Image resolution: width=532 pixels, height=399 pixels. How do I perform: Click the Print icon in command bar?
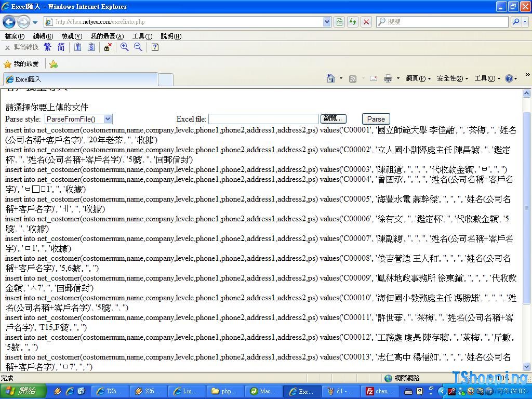click(388, 78)
